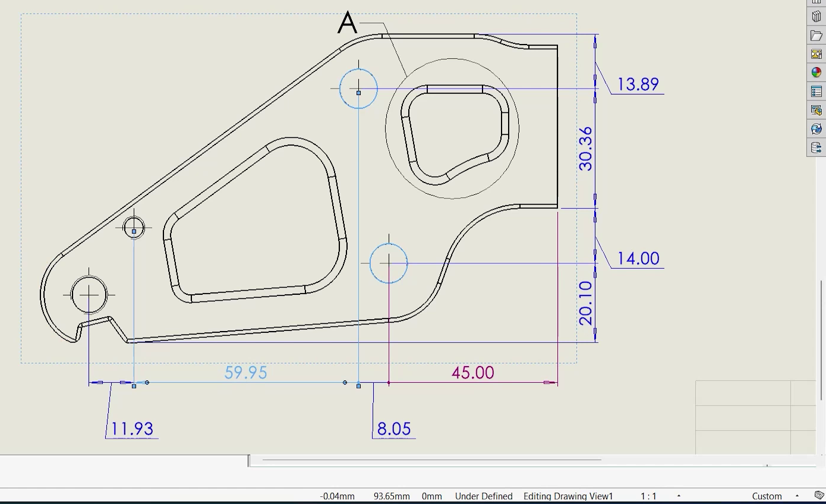Open Appearances, Scenes, and Decals
The image size is (826, 504).
pos(816,72)
